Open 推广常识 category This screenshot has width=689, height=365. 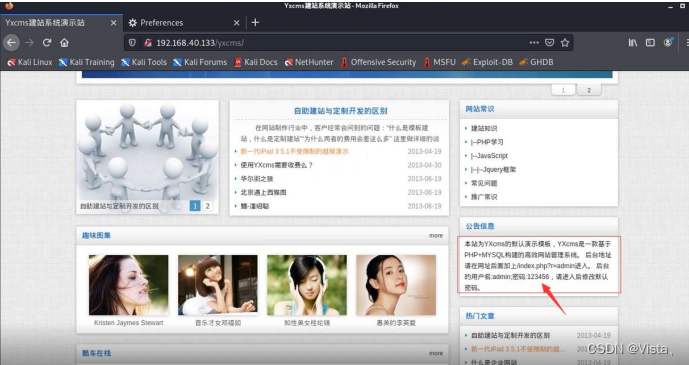coord(484,197)
